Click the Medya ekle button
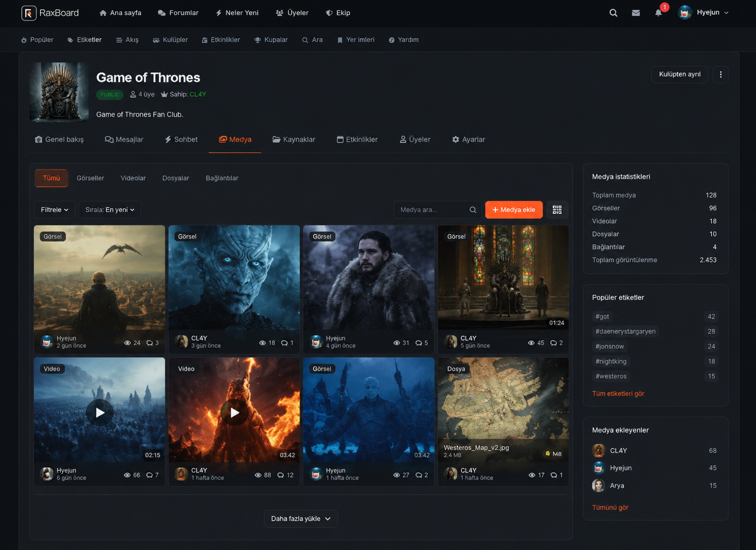 [514, 210]
